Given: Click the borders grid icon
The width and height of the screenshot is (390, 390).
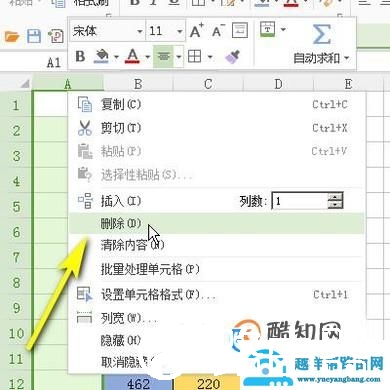Looking at the screenshot, I should point(194,56).
